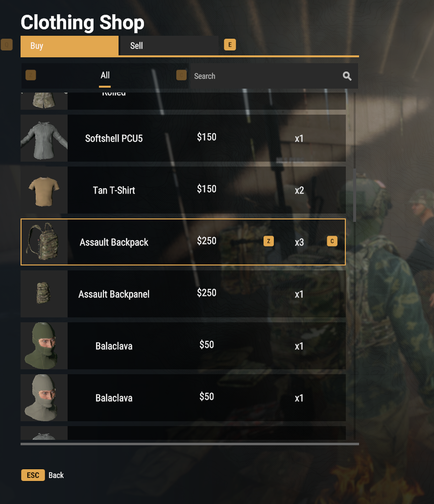Image resolution: width=434 pixels, height=504 pixels.
Task: Select the grey Balaclava thumbnail
Action: (44, 398)
